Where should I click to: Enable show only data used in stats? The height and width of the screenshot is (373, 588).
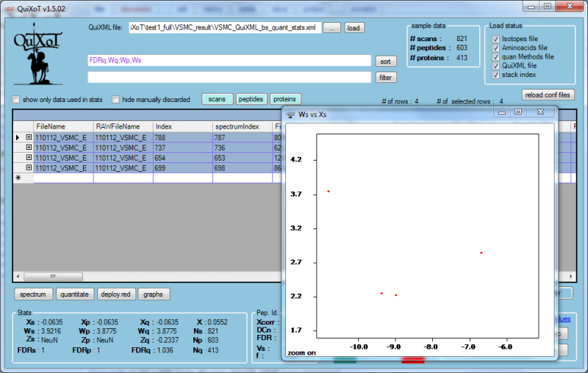pos(16,100)
